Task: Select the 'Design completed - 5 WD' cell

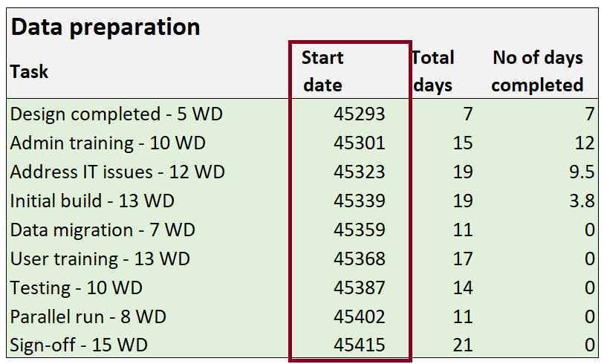Action: pos(117,114)
